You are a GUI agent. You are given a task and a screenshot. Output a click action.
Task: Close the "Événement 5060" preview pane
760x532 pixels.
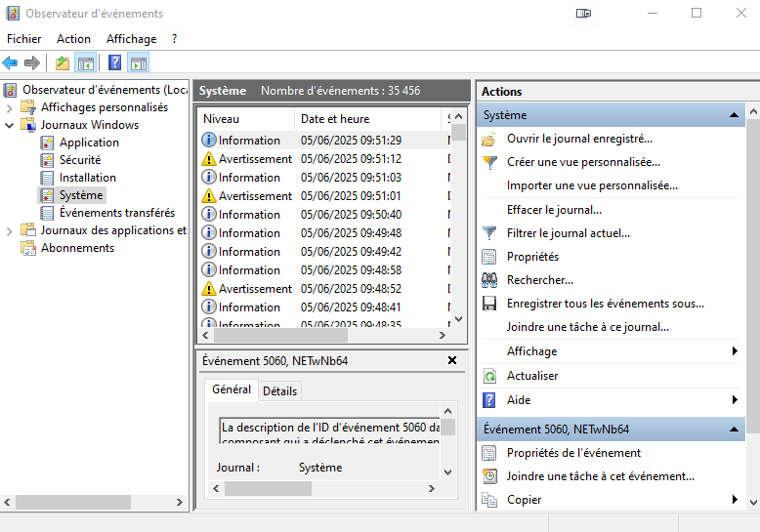click(x=451, y=360)
